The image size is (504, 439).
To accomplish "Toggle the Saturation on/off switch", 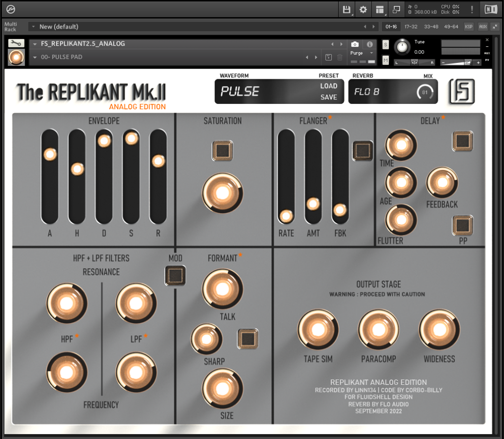I will [x=222, y=150].
